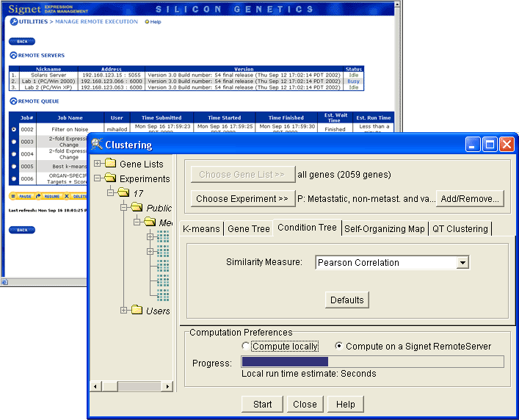
Task: Select the Experiments folder icon
Action: (x=110, y=178)
